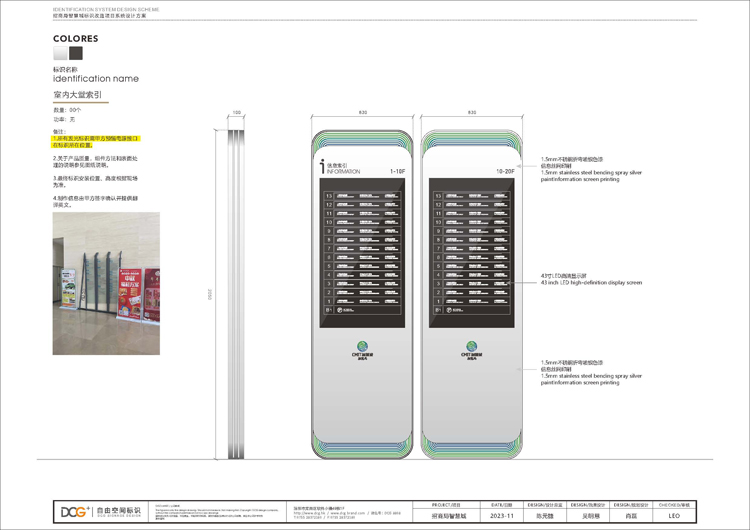Click the '10-20F' label on right sign
Viewport: 750px width, 530px height.
(x=505, y=172)
